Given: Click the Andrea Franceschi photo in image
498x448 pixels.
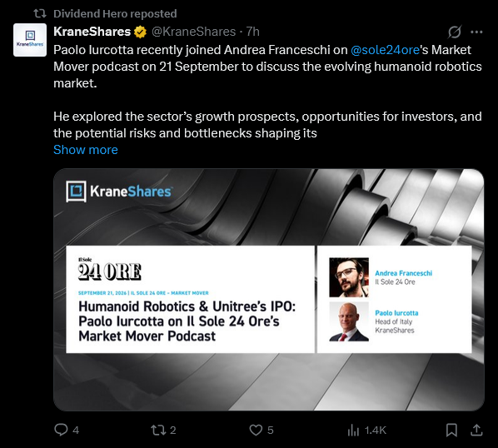Looking at the screenshot, I should 349,277.
